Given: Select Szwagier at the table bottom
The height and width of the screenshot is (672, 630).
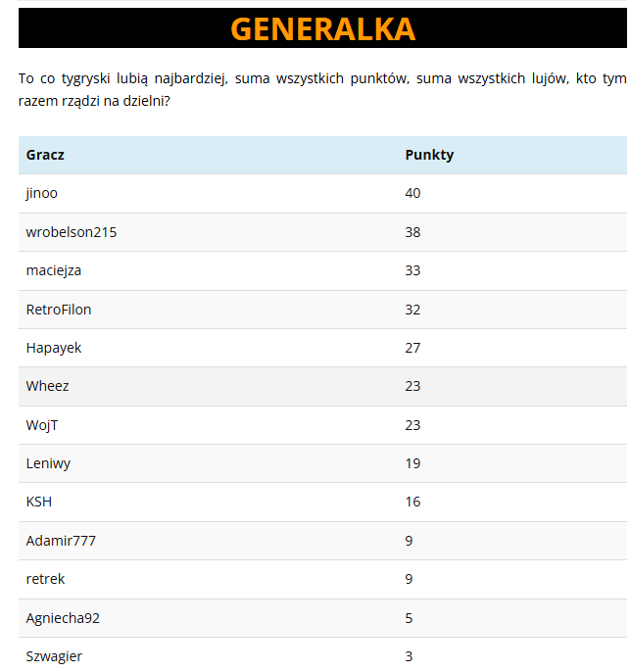Looking at the screenshot, I should coord(54,656).
